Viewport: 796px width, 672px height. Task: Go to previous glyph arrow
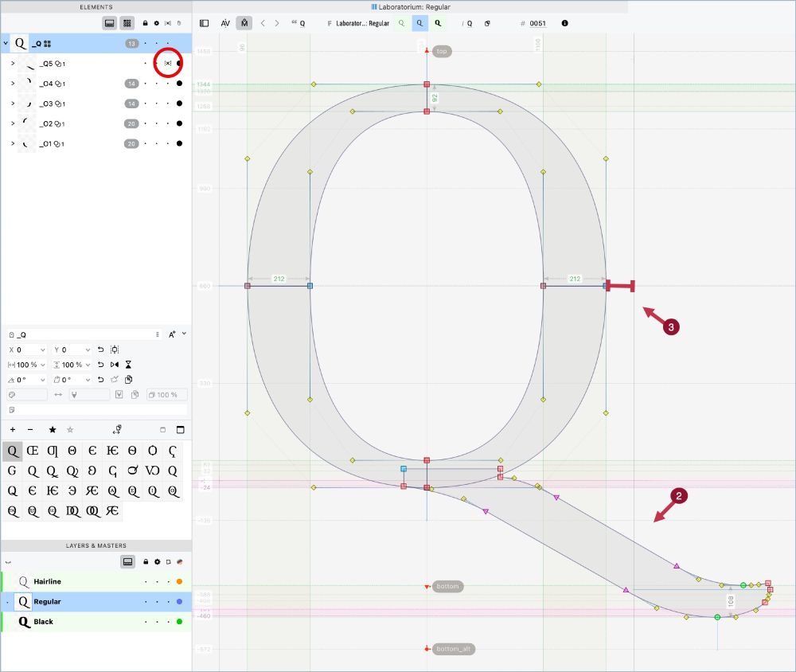tap(263, 23)
